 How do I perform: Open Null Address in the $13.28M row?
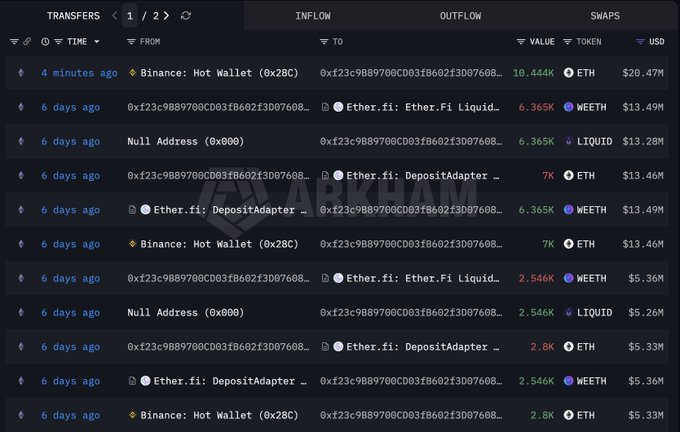[186, 141]
